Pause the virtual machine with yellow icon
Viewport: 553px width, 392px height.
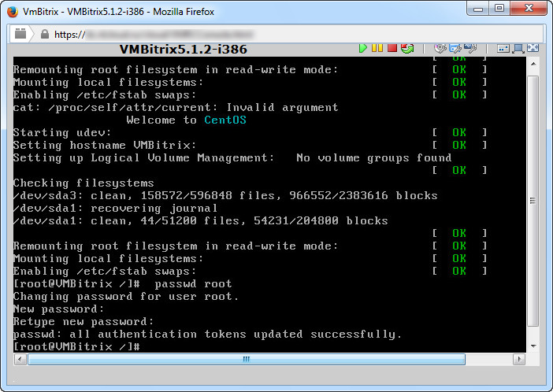click(377, 47)
